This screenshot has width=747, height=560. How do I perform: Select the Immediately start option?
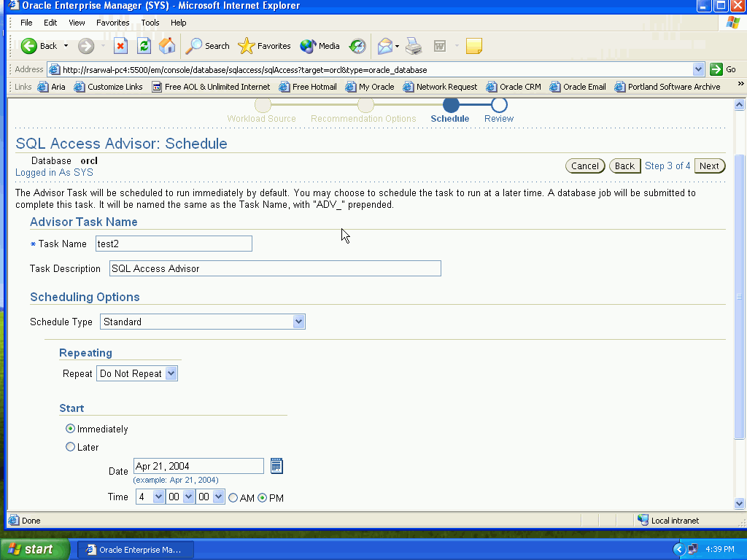coord(71,429)
